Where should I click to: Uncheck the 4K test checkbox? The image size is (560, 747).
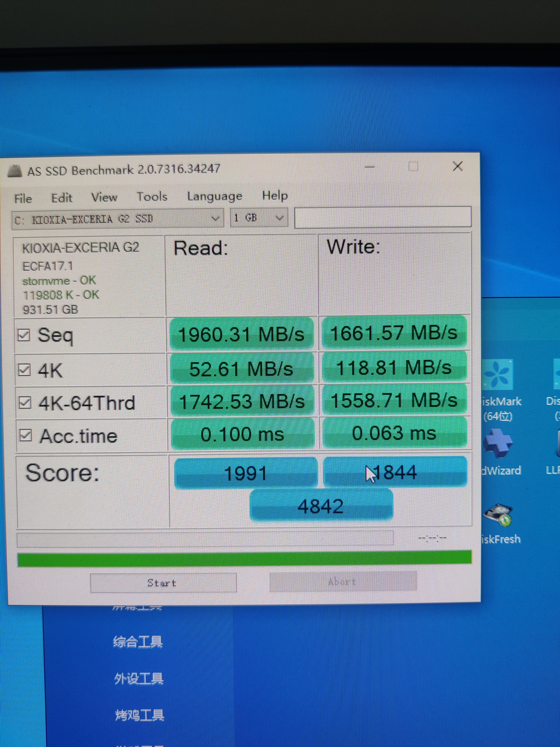tap(24, 370)
